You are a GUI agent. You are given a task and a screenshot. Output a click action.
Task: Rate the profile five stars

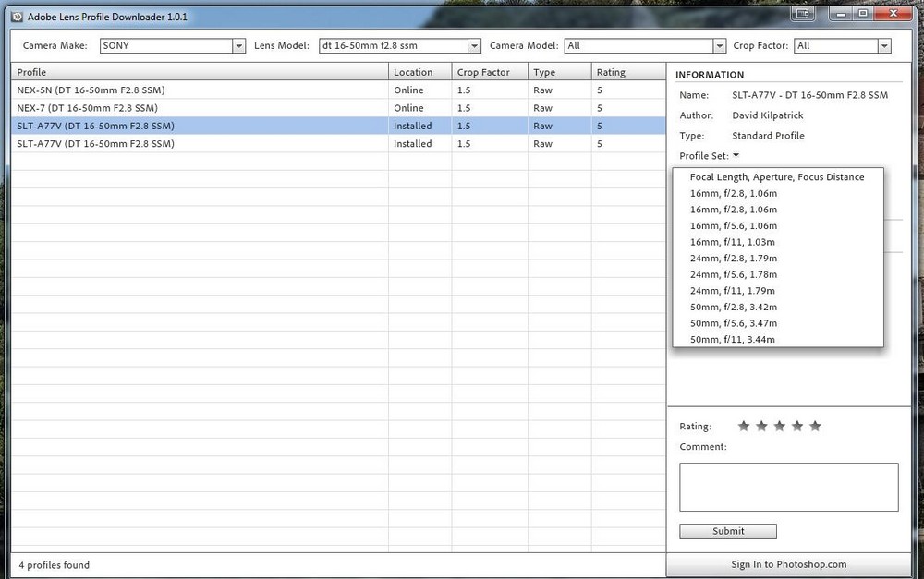click(815, 426)
